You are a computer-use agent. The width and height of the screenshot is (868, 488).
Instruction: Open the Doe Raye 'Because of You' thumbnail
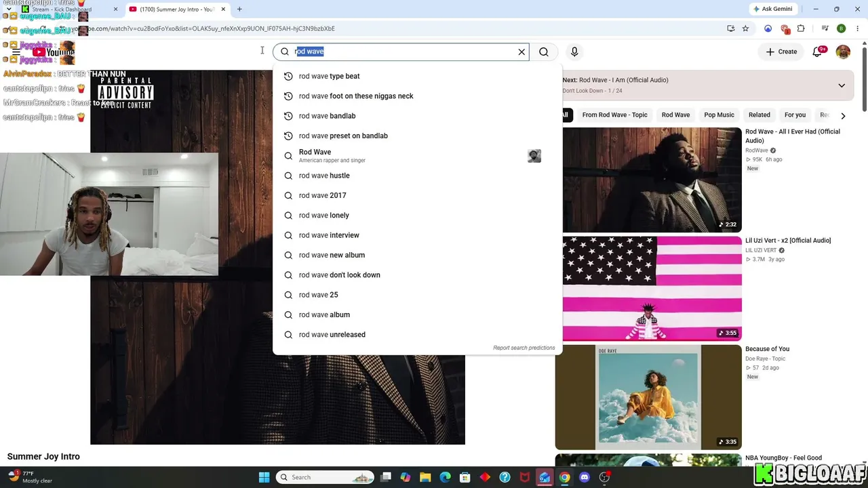pos(648,397)
